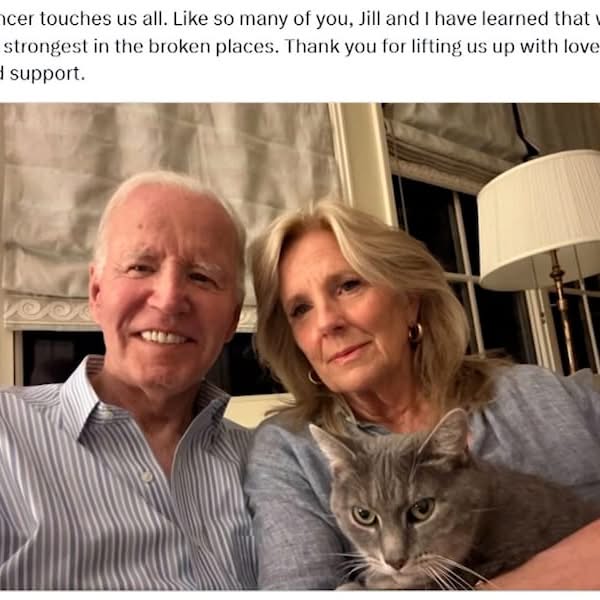Viewport: 600px width, 600px height.
Task: Click the word "support." ending the post
Action: (x=47, y=74)
